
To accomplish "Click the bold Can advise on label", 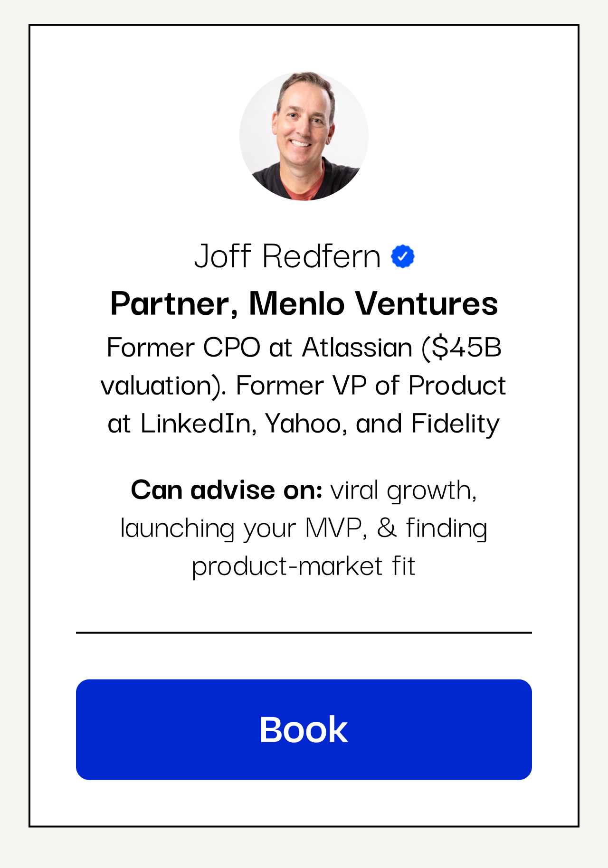I will pyautogui.click(x=227, y=490).
